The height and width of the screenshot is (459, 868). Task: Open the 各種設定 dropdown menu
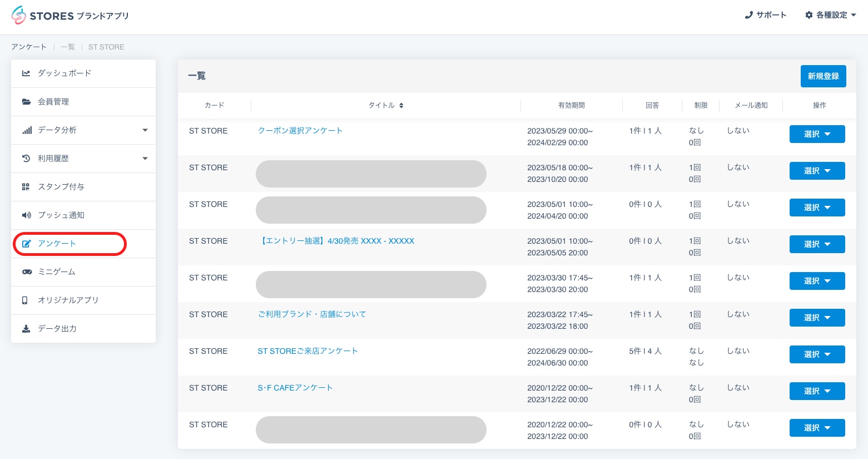click(x=830, y=15)
